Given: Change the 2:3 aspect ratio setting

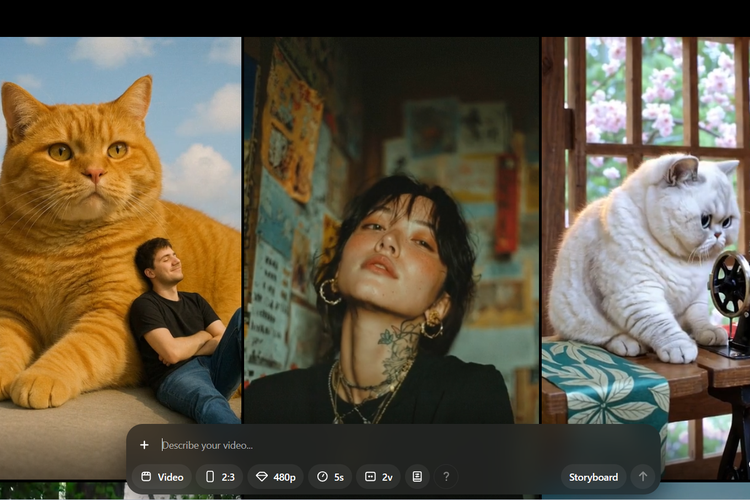Looking at the screenshot, I should (x=219, y=477).
